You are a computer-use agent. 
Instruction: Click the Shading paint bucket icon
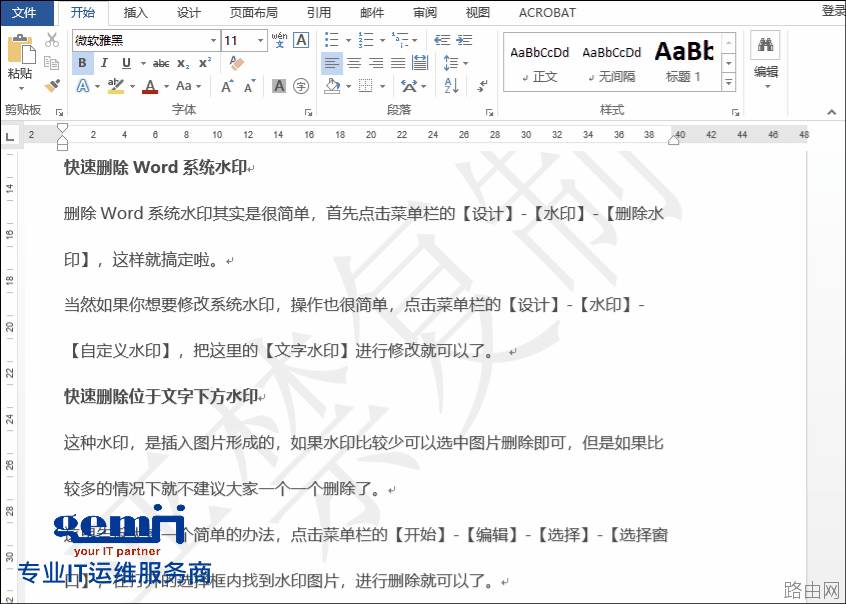point(332,86)
